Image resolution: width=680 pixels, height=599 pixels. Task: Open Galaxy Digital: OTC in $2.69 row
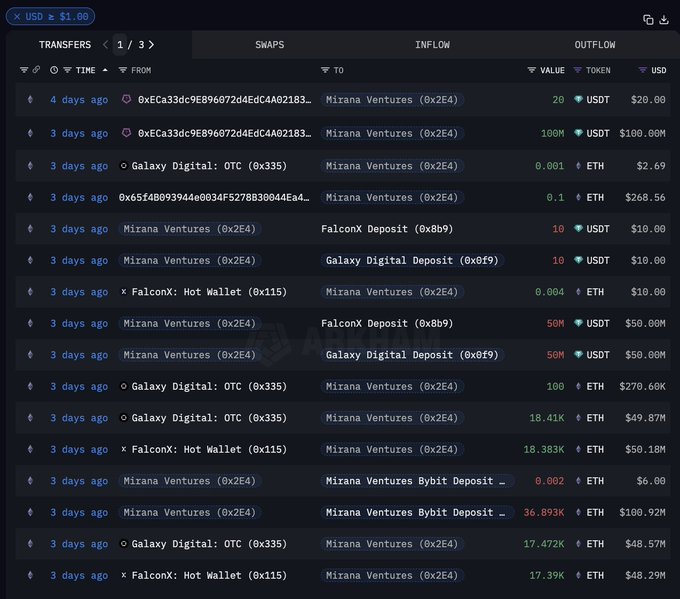209,166
